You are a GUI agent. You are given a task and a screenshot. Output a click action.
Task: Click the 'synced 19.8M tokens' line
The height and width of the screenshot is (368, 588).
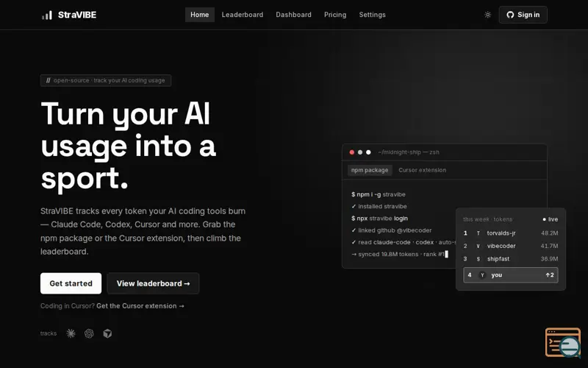tap(399, 254)
